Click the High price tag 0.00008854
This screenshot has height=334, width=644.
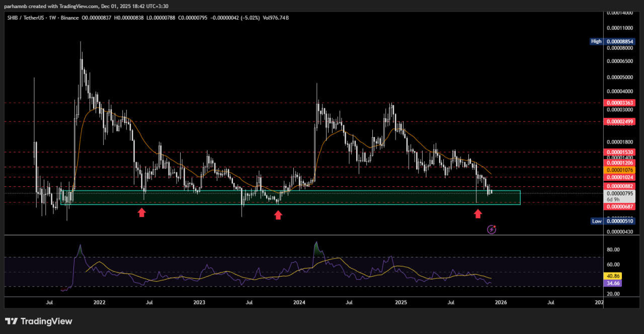(620, 41)
